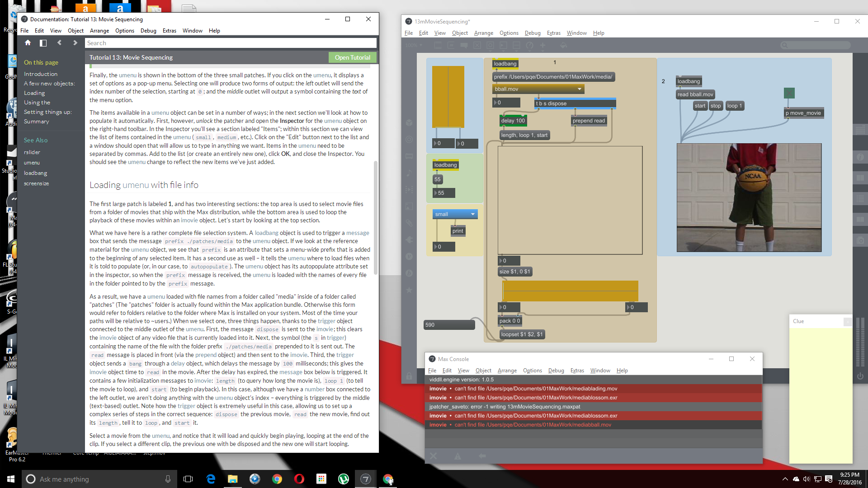Open the Debug menu in the Max Console
868x488 pixels.
coord(556,371)
